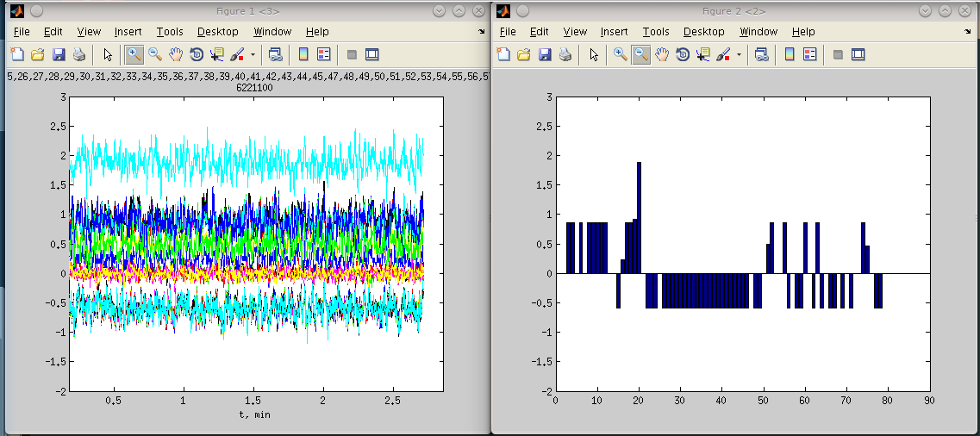The height and width of the screenshot is (436, 980).
Task: Click Open File icon in Figure 2 toolbar
Action: [524, 54]
